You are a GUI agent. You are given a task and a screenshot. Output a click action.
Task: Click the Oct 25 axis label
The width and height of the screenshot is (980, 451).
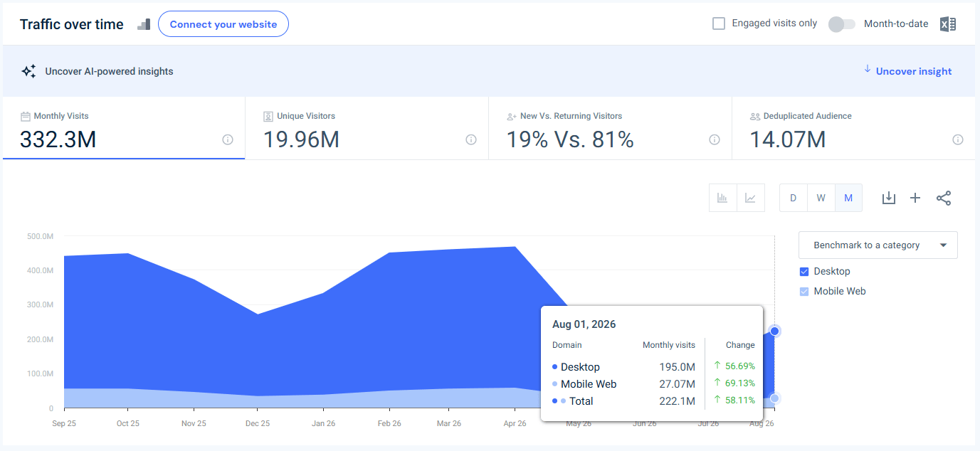point(127,423)
